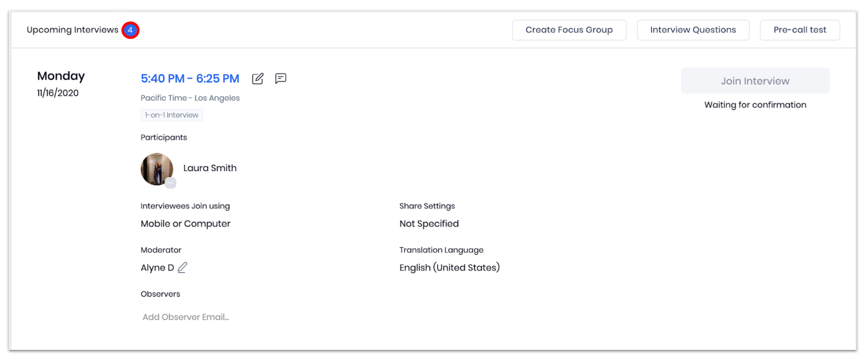868x364 pixels.
Task: Click the blue count badge showing 4
Action: click(x=130, y=30)
